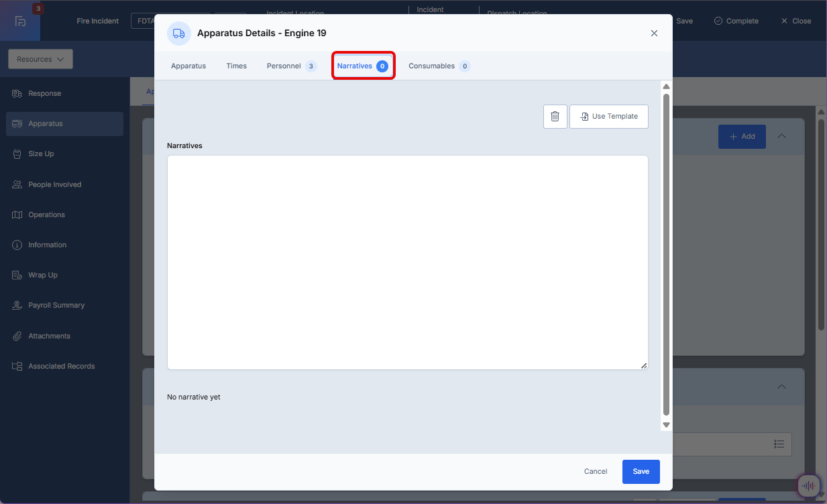Click the app logo in the top-left corner
This screenshot has width=827, height=504.
(20, 21)
